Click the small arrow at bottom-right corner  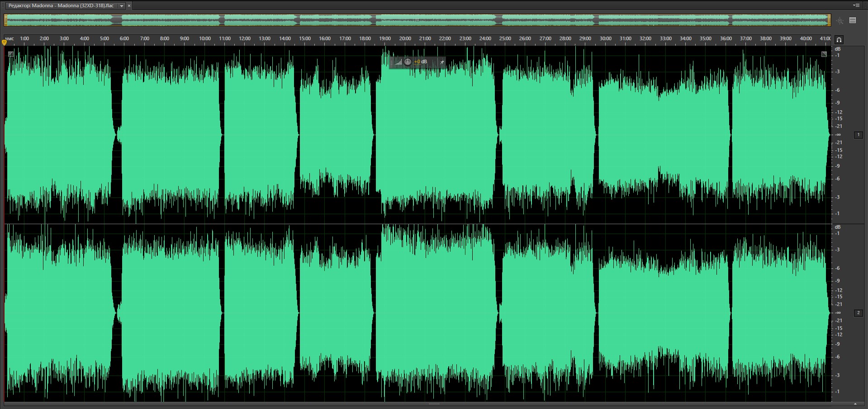855,404
